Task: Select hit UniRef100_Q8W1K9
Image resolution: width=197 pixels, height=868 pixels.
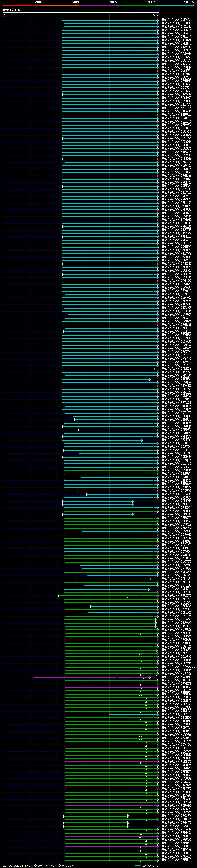Action: pos(177,714)
